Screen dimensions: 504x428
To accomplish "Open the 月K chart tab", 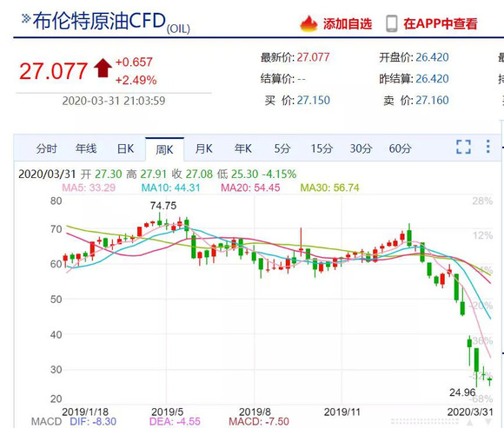I will (x=204, y=148).
